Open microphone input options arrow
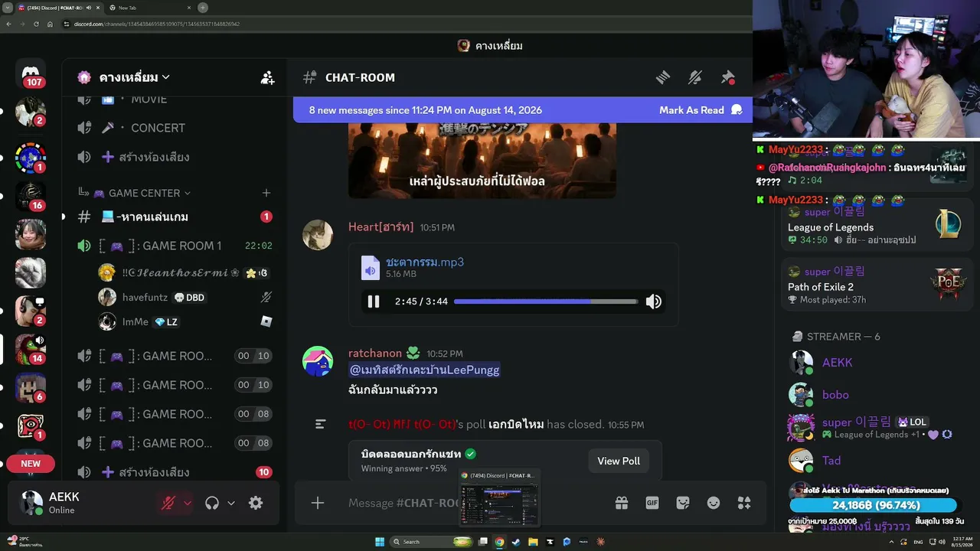980x551 pixels. pos(188,503)
